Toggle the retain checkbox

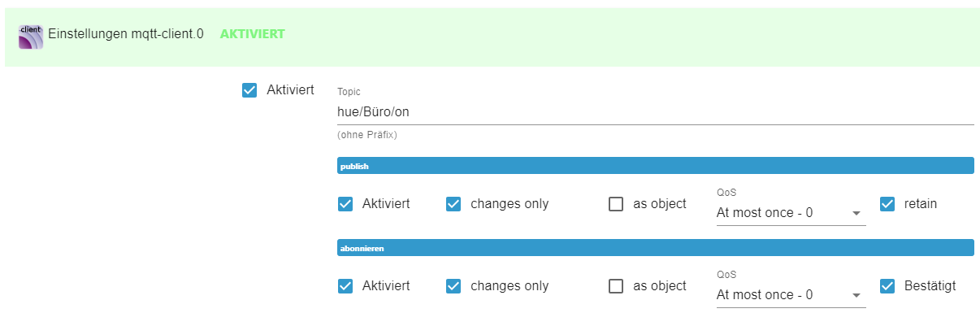click(887, 204)
